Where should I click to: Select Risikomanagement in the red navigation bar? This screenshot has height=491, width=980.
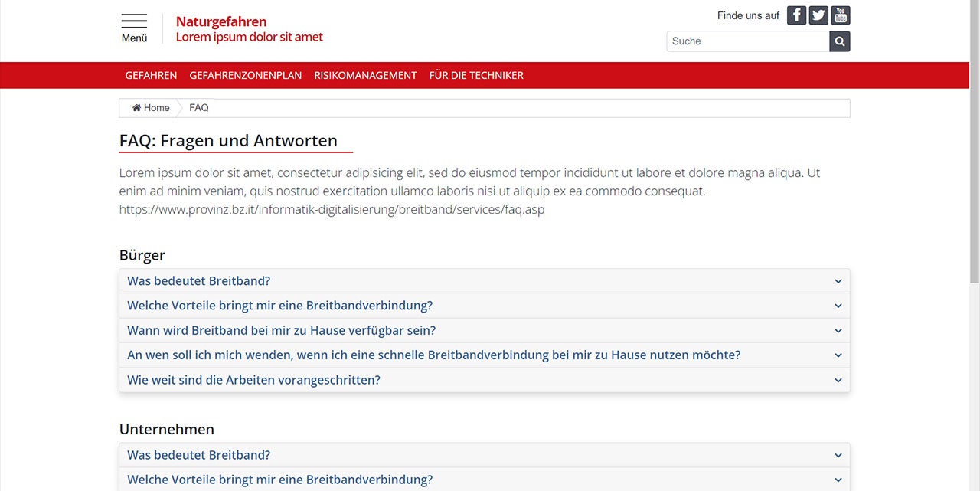(x=365, y=75)
